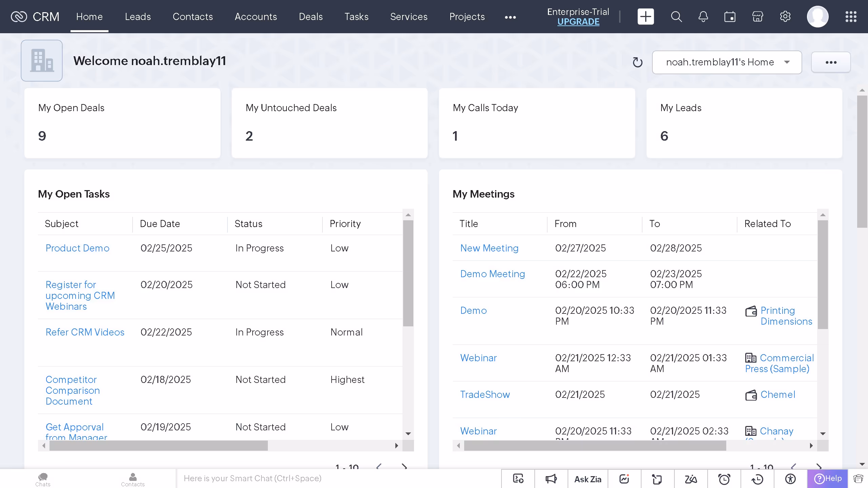The height and width of the screenshot is (488, 868).
Task: Open the Deals module
Action: [311, 17]
